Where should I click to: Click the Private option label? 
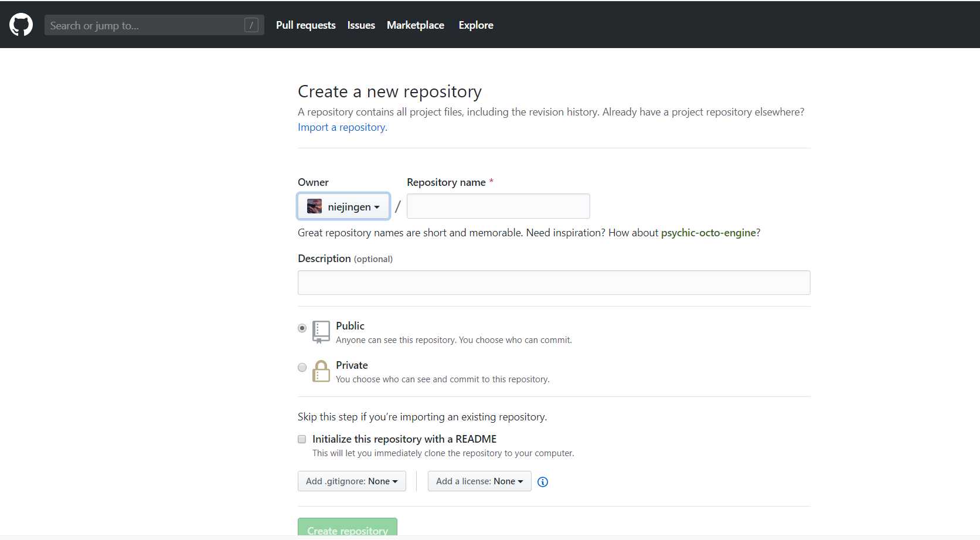tap(352, 365)
